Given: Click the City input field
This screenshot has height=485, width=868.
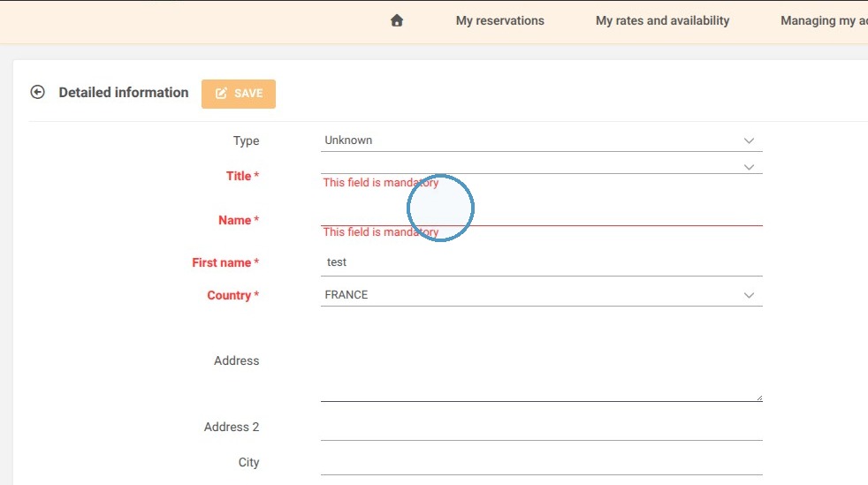Looking at the screenshot, I should pos(541,462).
